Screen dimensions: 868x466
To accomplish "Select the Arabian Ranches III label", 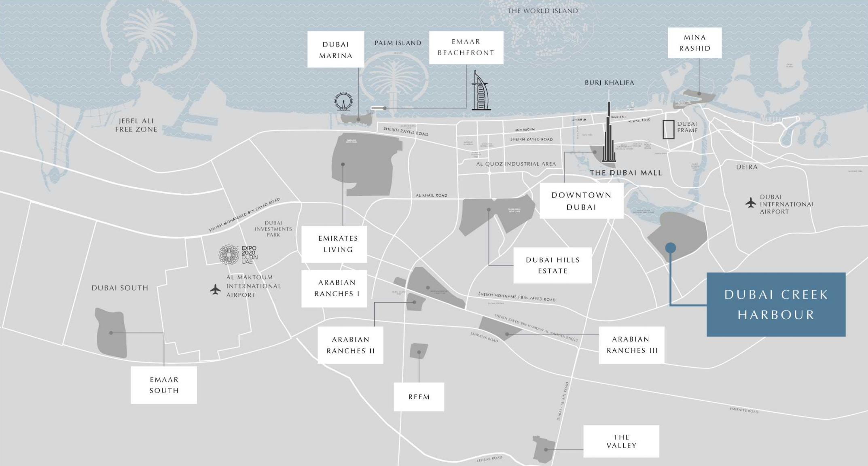I will [631, 345].
